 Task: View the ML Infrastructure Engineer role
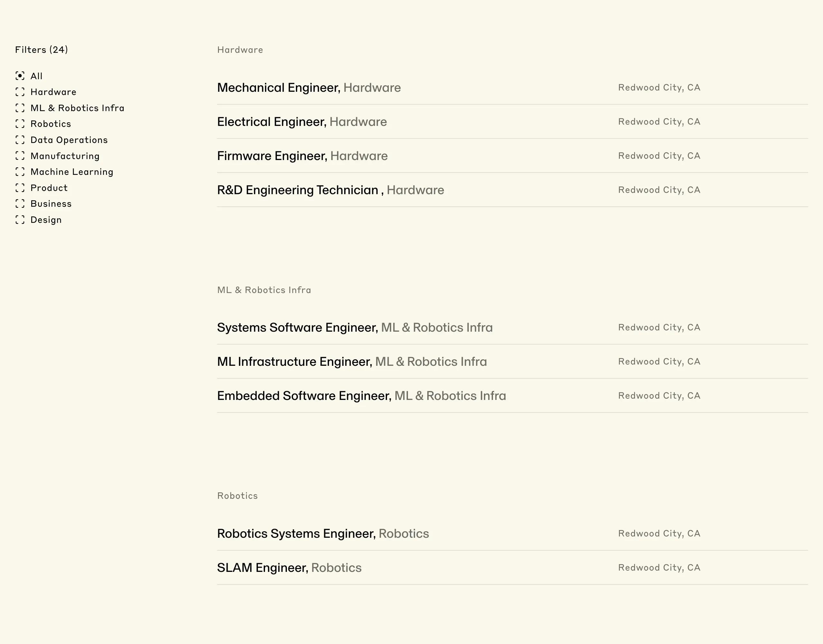click(x=512, y=362)
